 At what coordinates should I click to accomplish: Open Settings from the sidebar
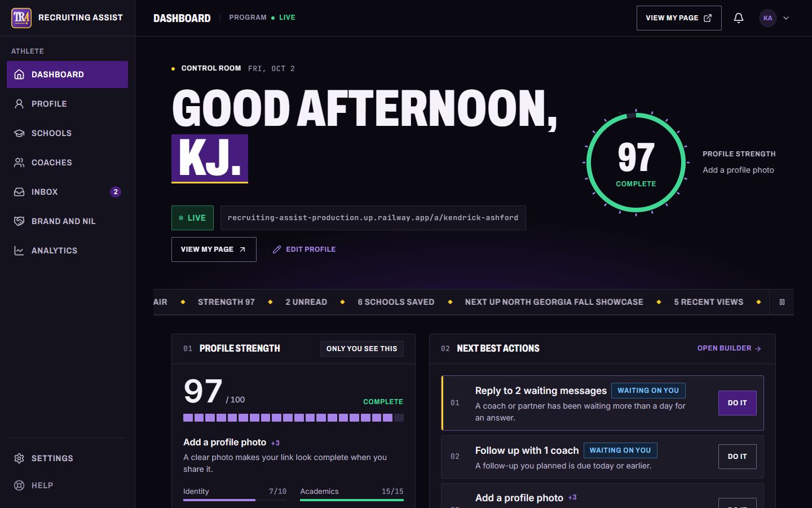68,458
